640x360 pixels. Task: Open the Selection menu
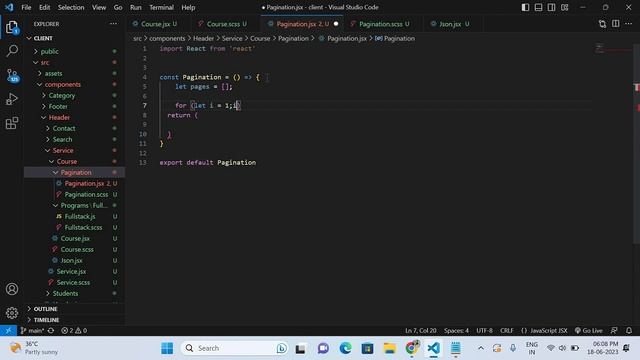point(71,7)
